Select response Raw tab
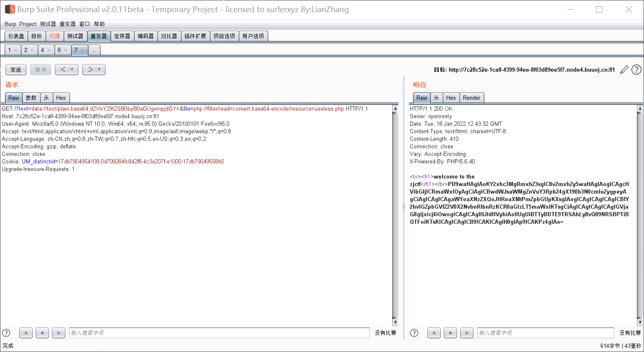This screenshot has width=644, height=352. click(x=422, y=98)
